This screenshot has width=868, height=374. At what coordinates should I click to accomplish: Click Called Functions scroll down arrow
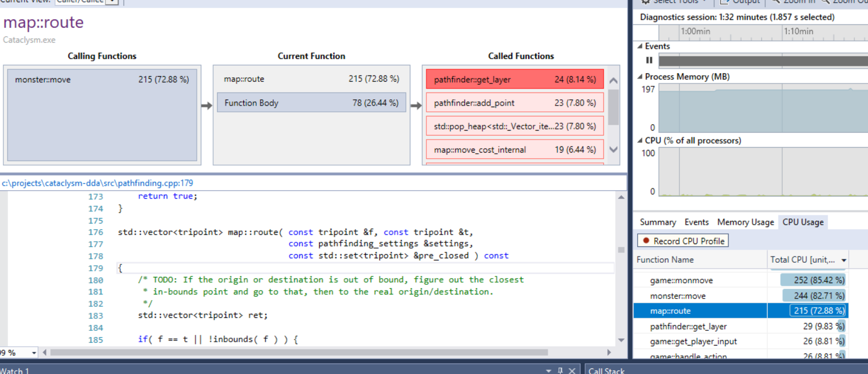[x=613, y=150]
